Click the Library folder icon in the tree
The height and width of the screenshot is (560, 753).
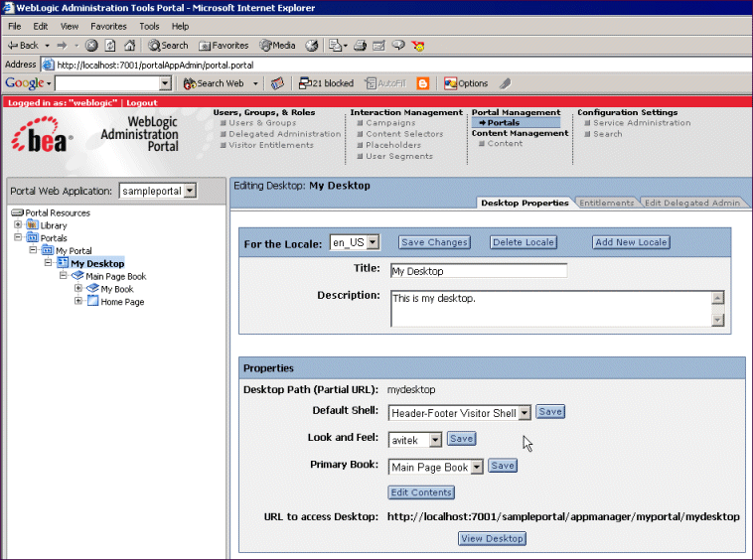pyautogui.click(x=32, y=224)
